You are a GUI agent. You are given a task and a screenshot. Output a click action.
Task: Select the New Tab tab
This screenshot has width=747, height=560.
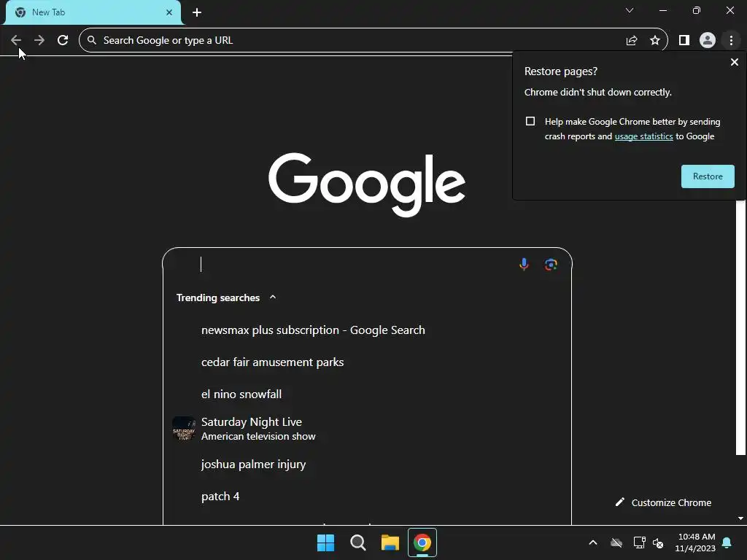click(93, 12)
